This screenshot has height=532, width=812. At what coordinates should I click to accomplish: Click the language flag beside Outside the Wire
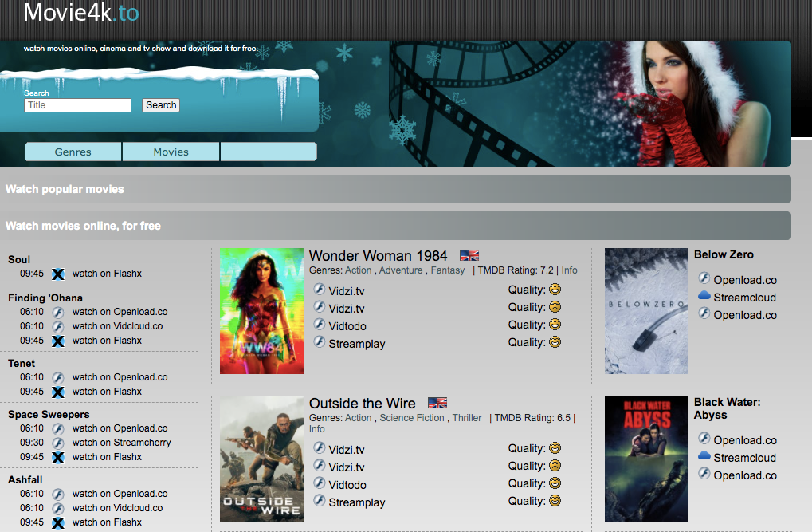point(437,403)
